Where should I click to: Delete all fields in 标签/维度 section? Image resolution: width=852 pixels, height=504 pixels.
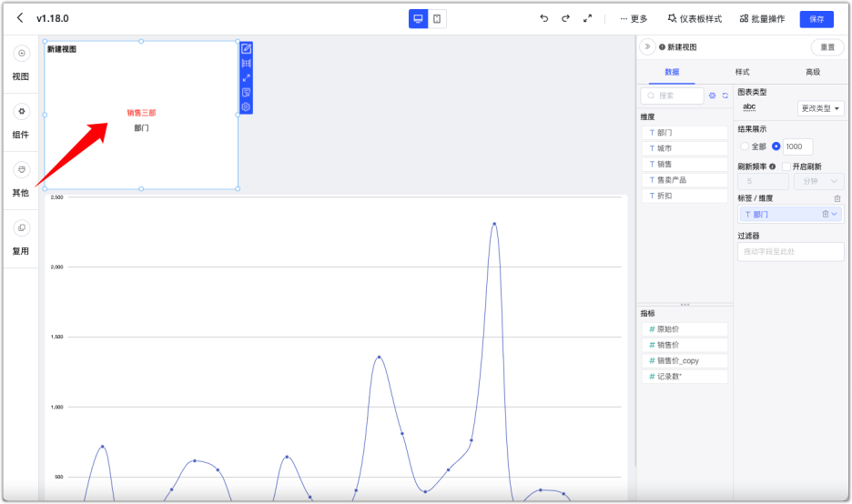[837, 198]
